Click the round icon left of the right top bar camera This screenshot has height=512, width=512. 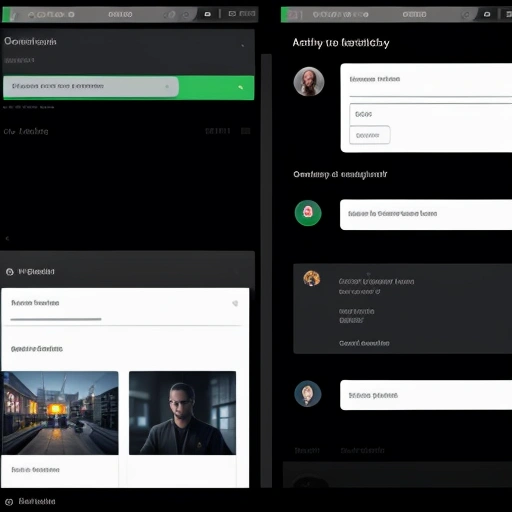click(x=466, y=15)
